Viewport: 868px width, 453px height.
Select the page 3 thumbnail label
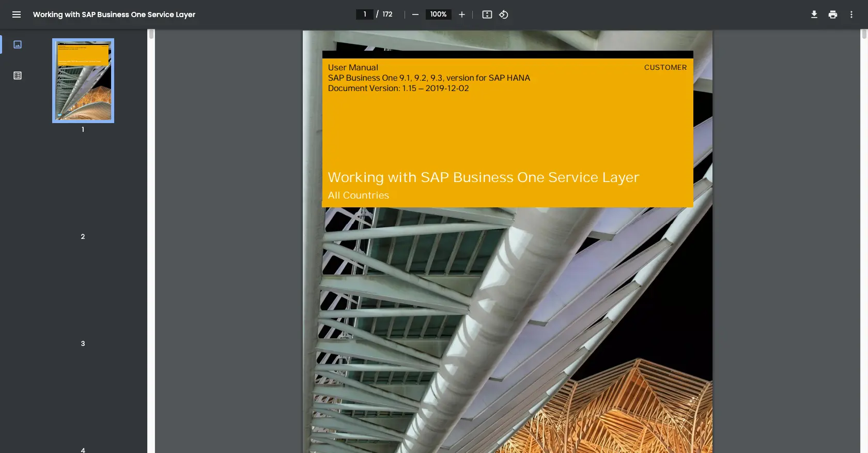pos(83,343)
